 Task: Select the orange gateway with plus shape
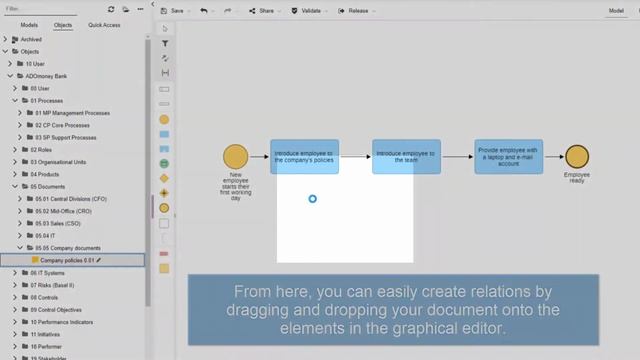[x=164, y=193]
